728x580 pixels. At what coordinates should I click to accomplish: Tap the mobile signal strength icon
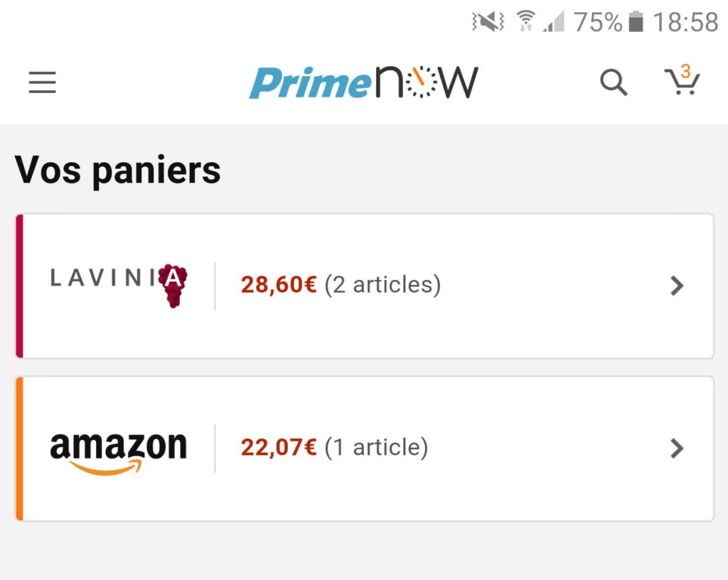point(553,22)
